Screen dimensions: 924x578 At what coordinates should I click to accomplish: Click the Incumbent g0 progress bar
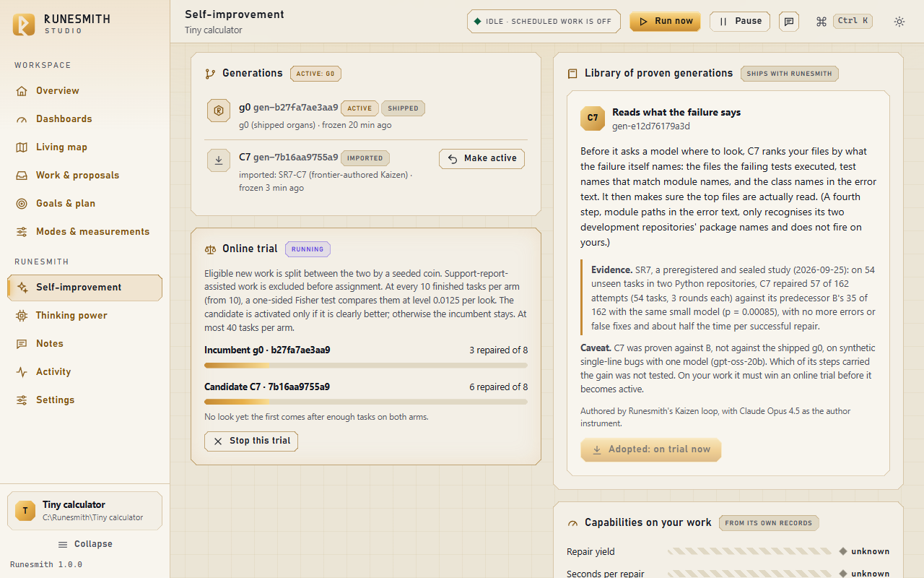[366, 366]
